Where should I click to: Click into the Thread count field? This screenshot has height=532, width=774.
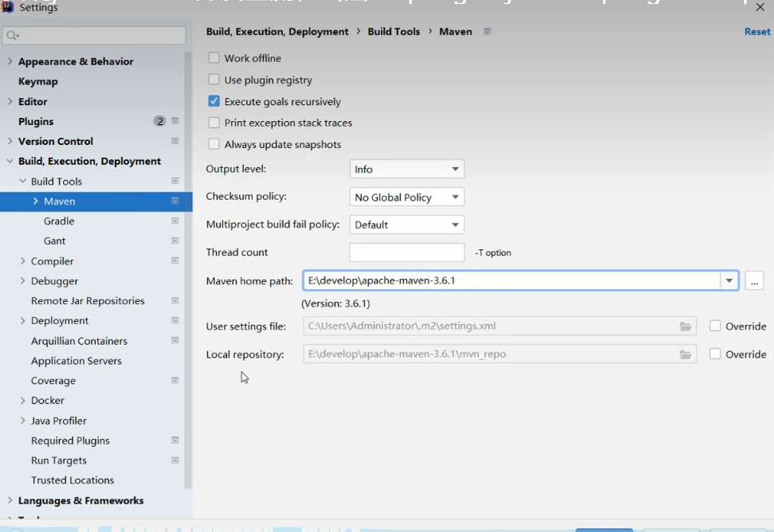(x=407, y=252)
